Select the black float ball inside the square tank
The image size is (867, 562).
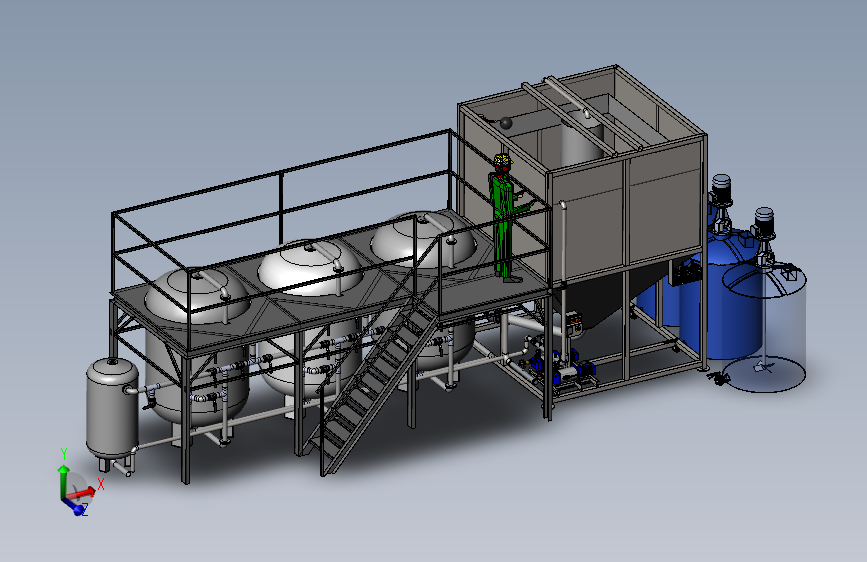pyautogui.click(x=506, y=122)
